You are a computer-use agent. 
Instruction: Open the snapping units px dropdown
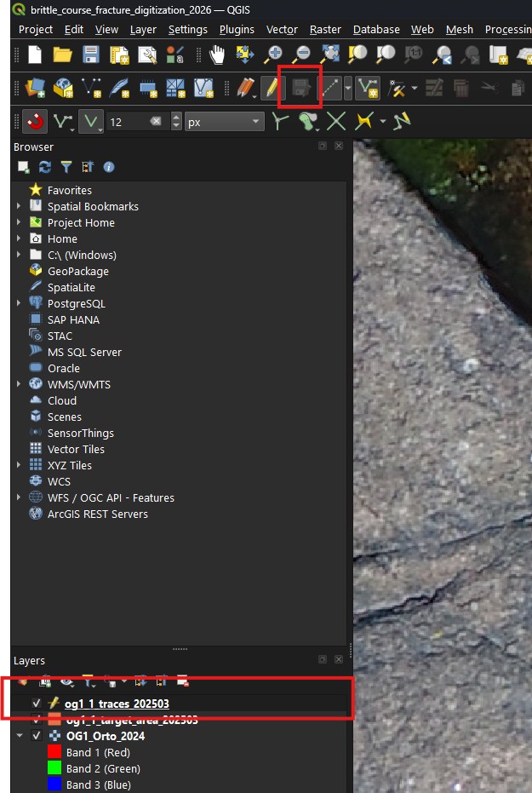(x=225, y=122)
